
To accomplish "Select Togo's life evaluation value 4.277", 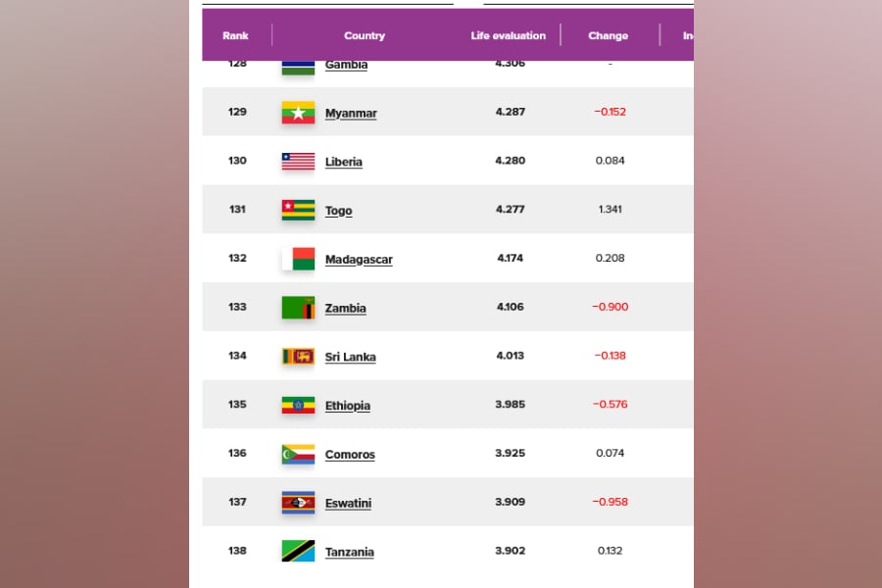I will coord(510,210).
